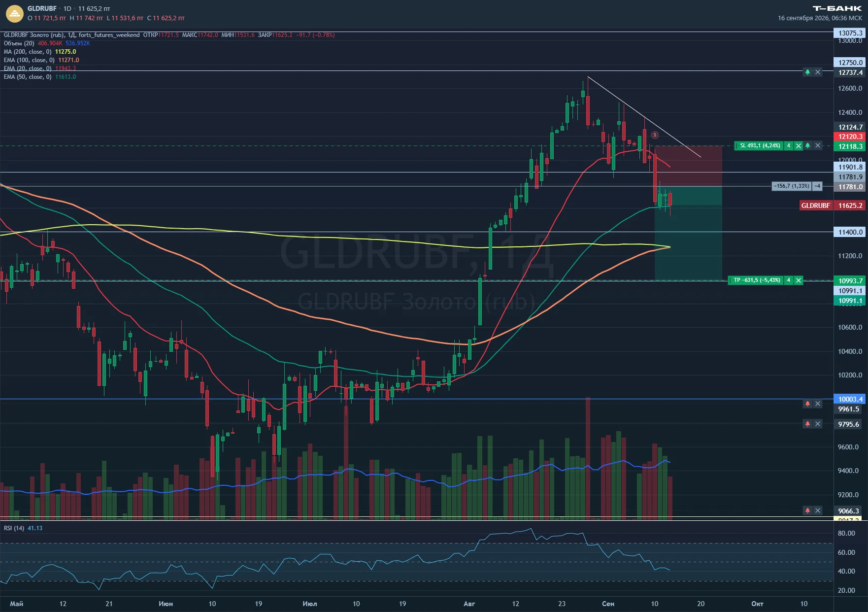Click the quantity 4 on the TP order

789,280
